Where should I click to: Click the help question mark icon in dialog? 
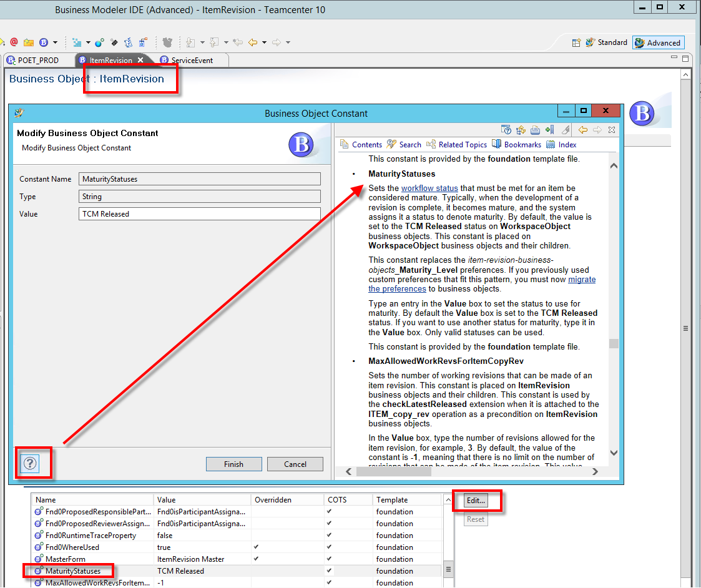pos(30,463)
